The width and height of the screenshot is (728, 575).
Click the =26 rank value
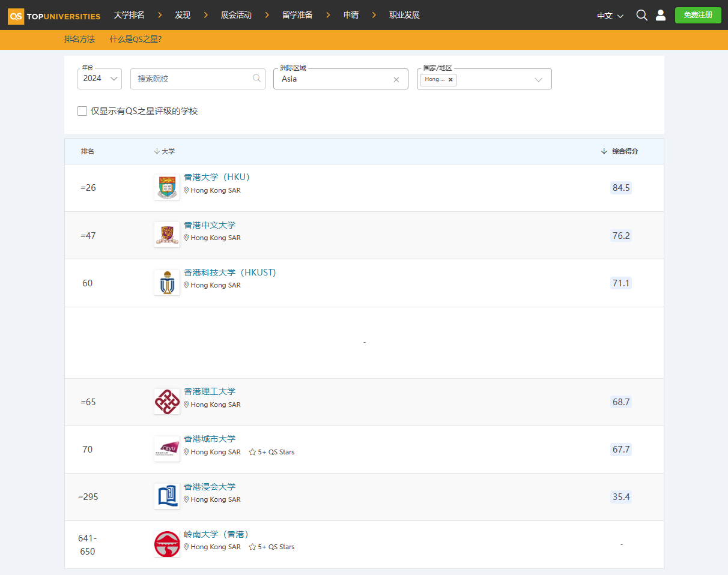click(x=88, y=188)
